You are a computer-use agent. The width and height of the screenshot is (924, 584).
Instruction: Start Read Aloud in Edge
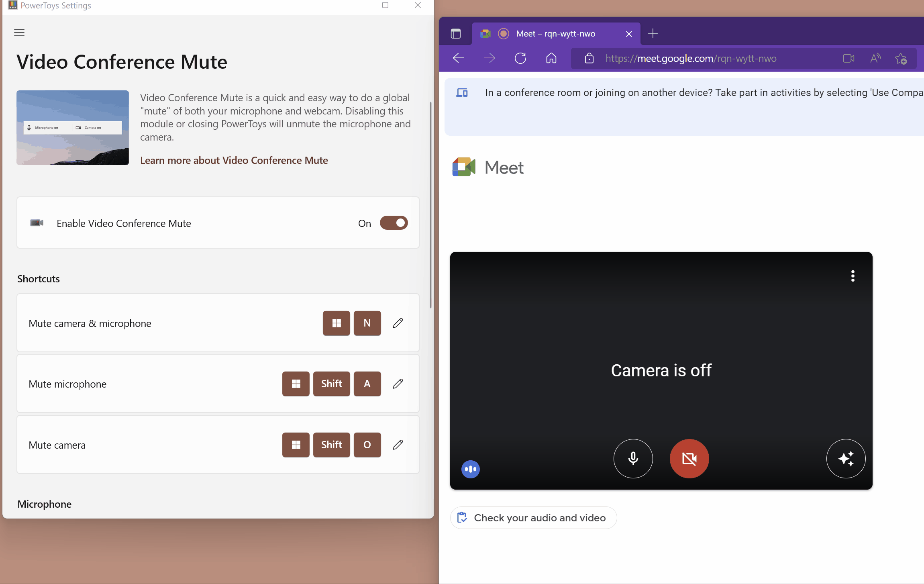(875, 59)
